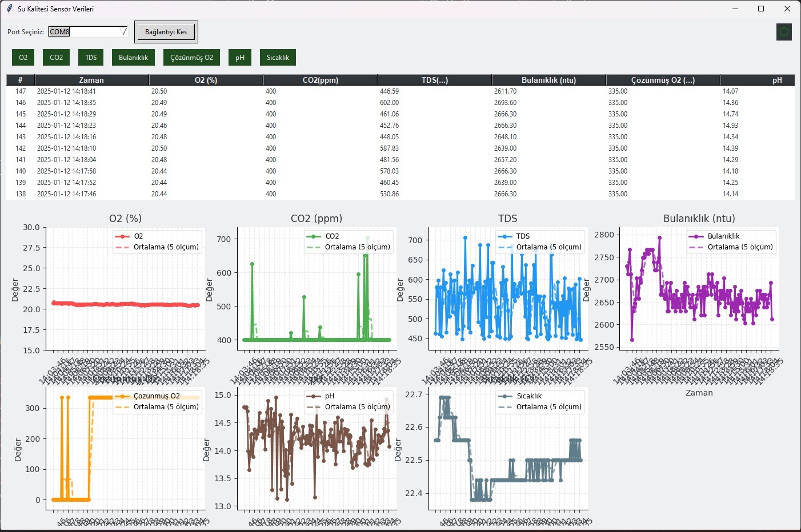Viewport: 801px width, 532px height.
Task: Select table row number 147
Action: click(x=400, y=91)
